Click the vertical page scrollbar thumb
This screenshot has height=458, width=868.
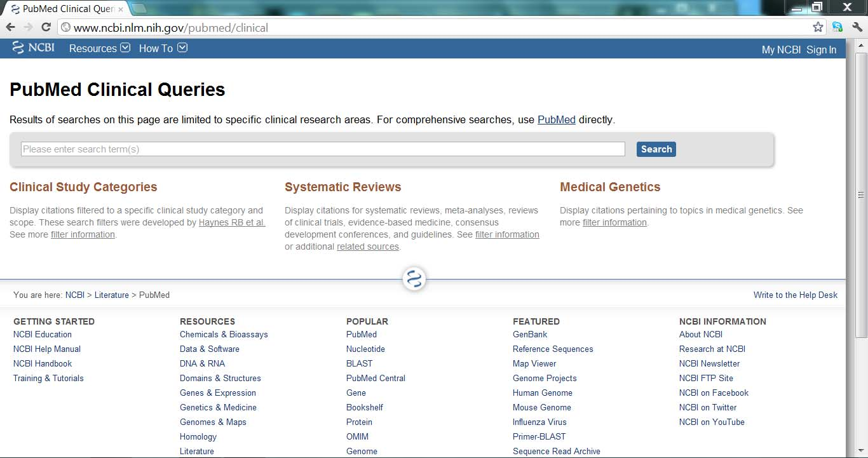tap(861, 195)
